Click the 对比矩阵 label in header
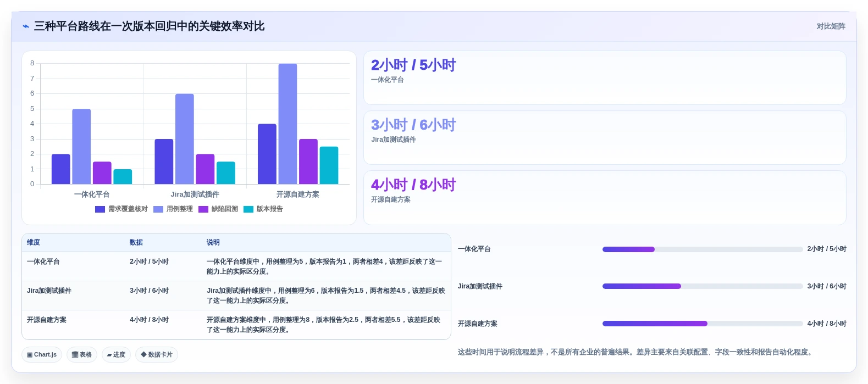868x384 pixels. 831,26
